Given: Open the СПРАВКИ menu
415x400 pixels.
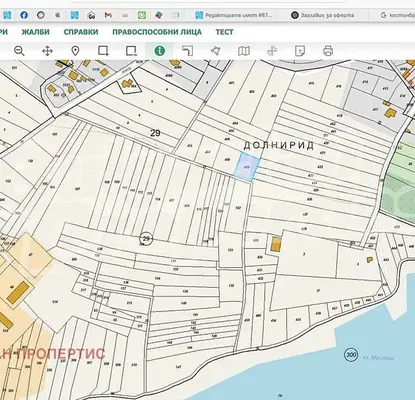Looking at the screenshot, I should [81, 32].
